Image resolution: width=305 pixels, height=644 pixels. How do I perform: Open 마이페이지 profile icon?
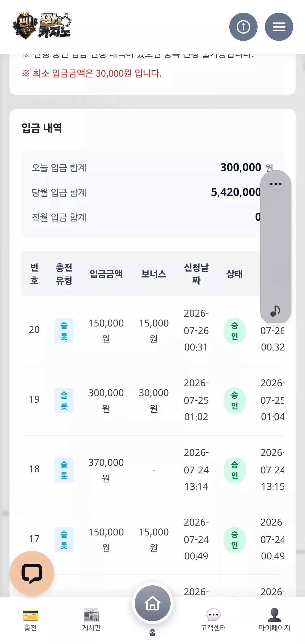(x=274, y=620)
